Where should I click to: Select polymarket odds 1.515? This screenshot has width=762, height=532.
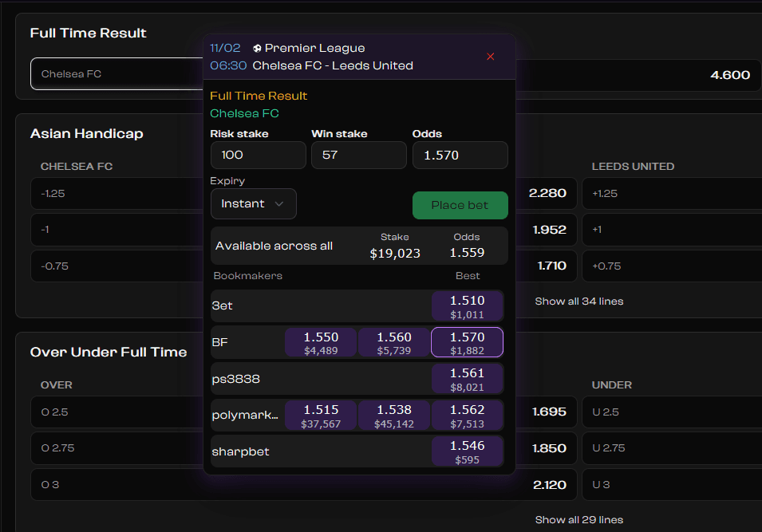click(x=321, y=416)
